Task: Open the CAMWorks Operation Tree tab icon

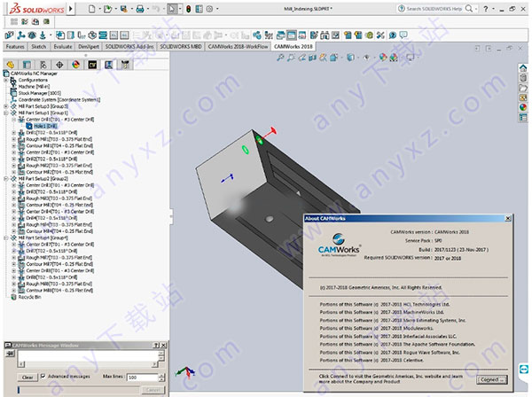Action: 108,65
